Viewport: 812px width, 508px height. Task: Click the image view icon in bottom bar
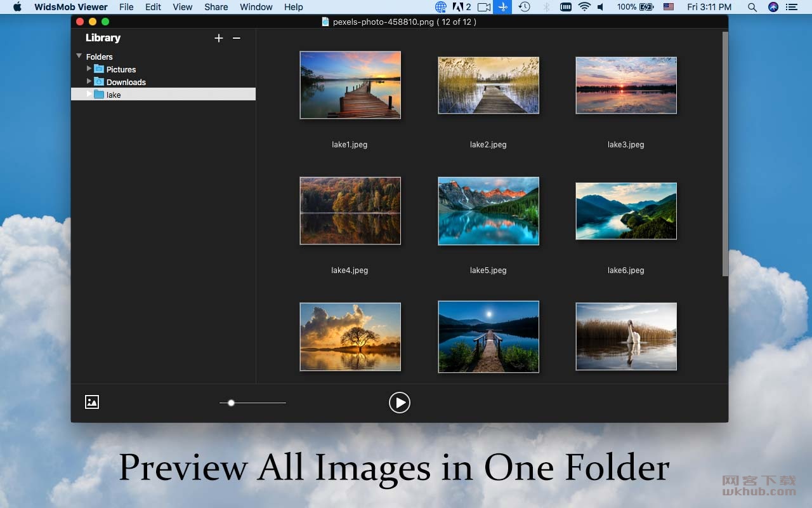coord(92,402)
